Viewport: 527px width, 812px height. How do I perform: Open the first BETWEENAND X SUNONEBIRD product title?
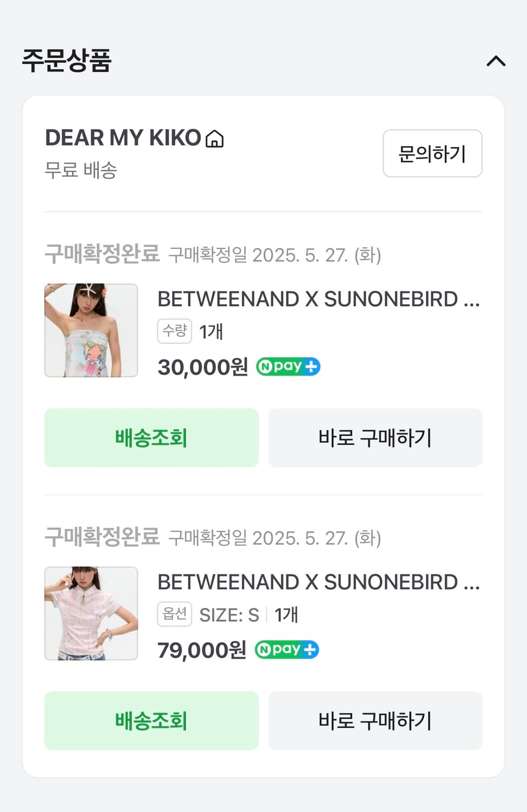tap(318, 299)
